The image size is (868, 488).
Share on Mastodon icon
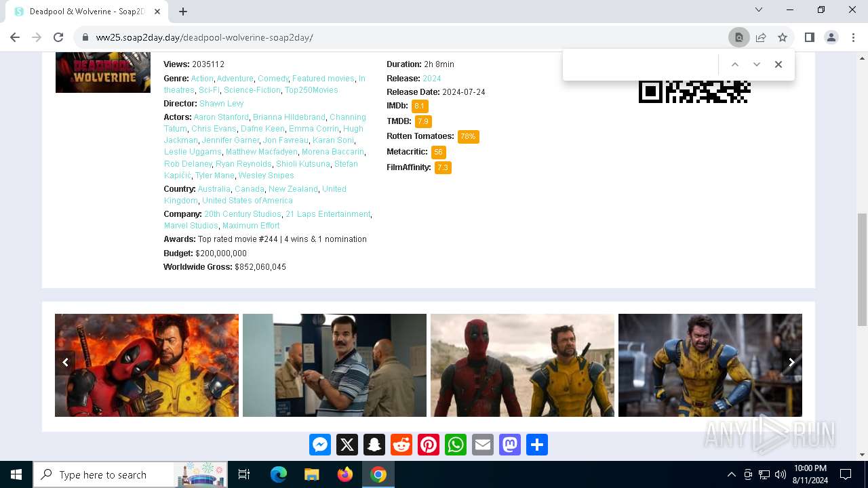click(x=510, y=445)
